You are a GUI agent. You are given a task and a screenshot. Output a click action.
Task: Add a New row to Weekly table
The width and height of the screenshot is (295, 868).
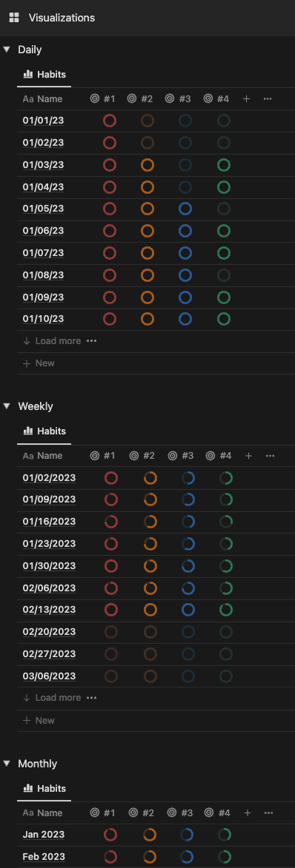coord(39,720)
